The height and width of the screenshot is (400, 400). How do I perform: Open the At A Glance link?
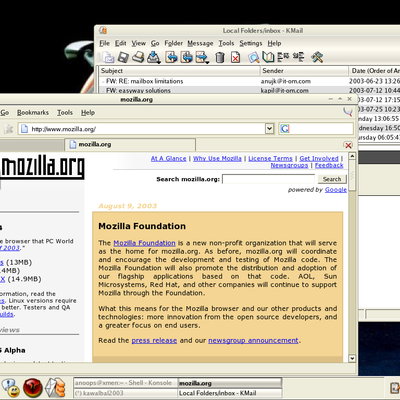(x=169, y=159)
